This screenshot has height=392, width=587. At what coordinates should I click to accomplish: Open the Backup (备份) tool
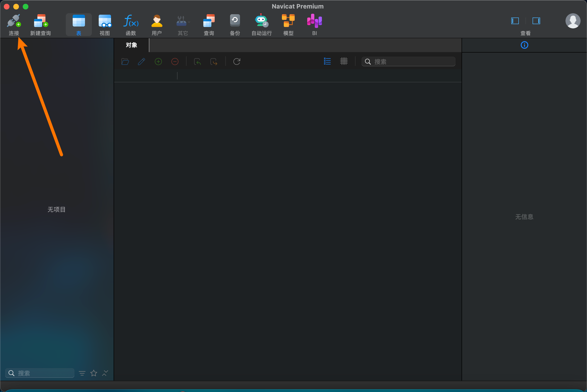pyautogui.click(x=235, y=21)
